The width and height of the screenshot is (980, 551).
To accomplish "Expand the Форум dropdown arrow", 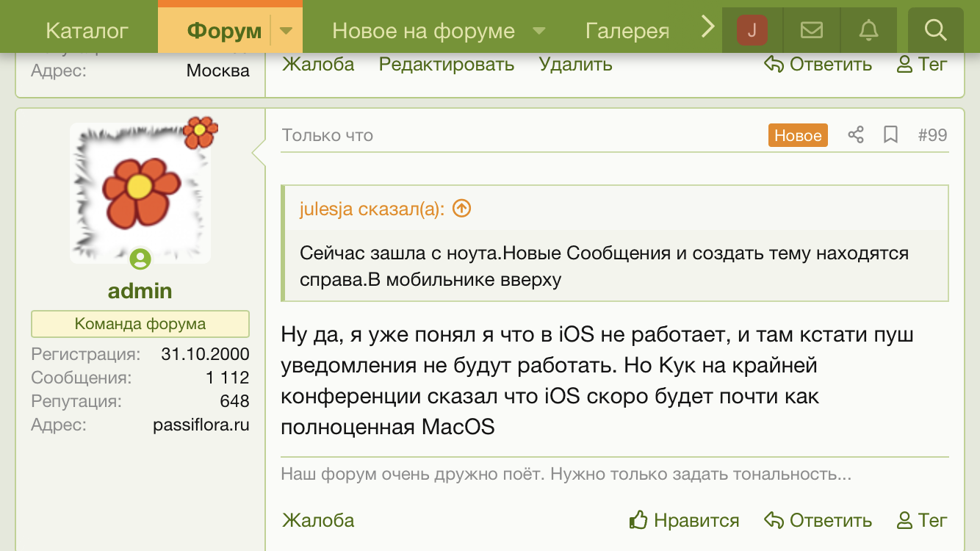I will click(x=287, y=31).
